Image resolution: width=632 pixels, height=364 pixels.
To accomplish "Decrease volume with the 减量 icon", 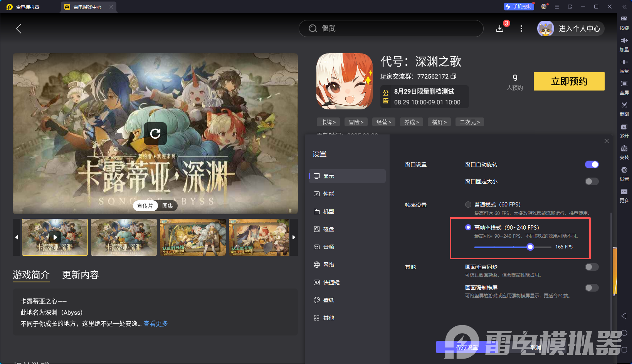I will pyautogui.click(x=624, y=65).
